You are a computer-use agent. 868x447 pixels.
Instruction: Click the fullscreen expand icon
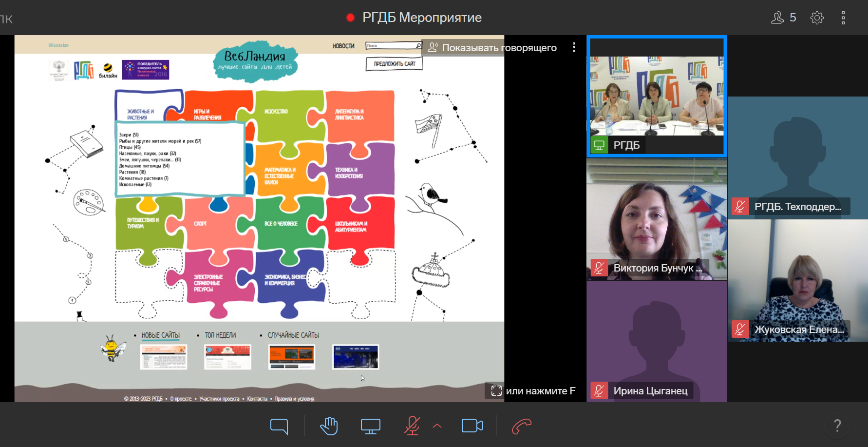496,391
